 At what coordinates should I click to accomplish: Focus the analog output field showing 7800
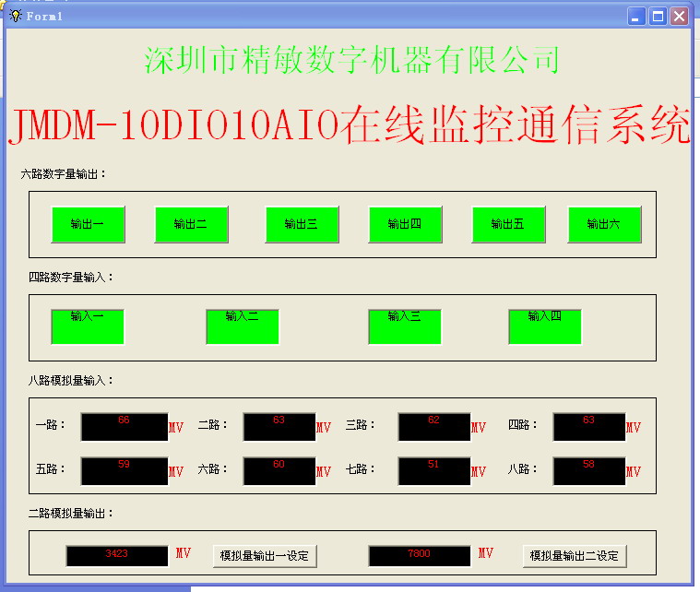(420, 555)
